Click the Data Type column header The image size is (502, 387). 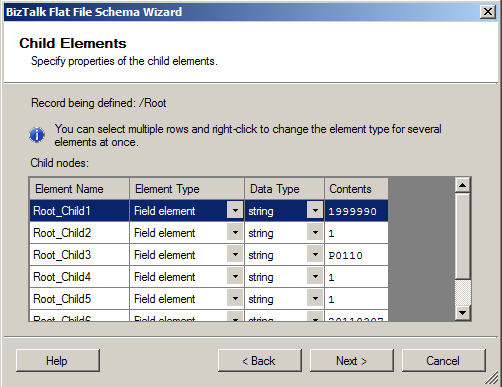coord(284,189)
